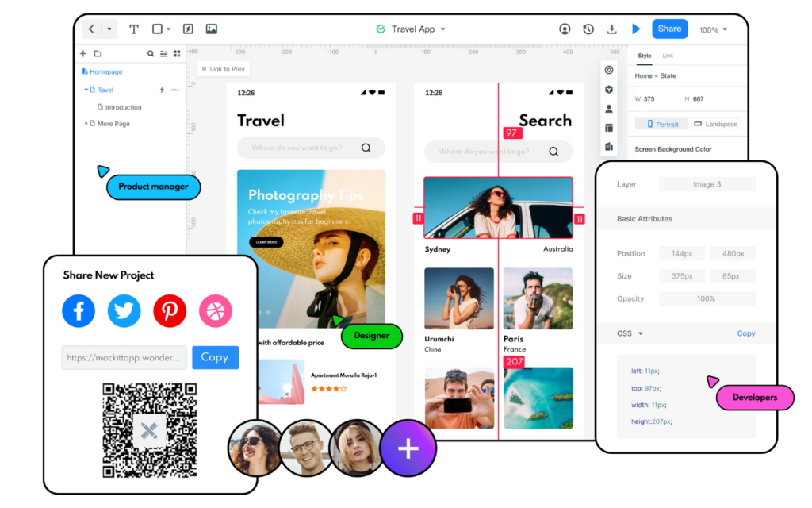Select the Rectangle shape tool
The height and width of the screenshot is (508, 812).
click(x=157, y=29)
